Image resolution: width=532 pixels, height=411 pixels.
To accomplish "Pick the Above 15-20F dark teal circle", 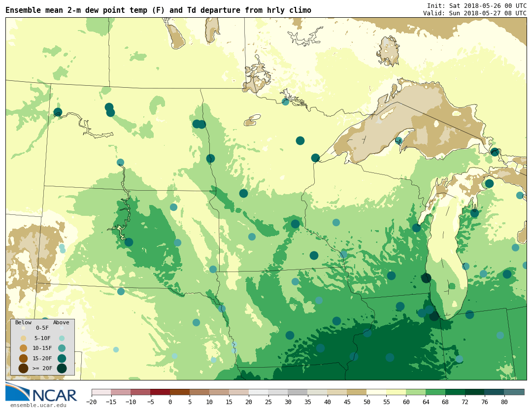I will coord(62,358).
